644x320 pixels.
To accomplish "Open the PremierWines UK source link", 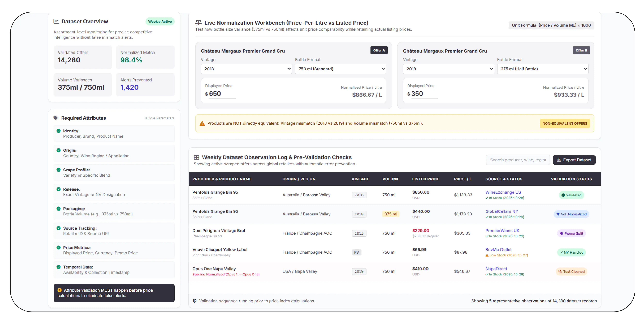I will pos(502,230).
